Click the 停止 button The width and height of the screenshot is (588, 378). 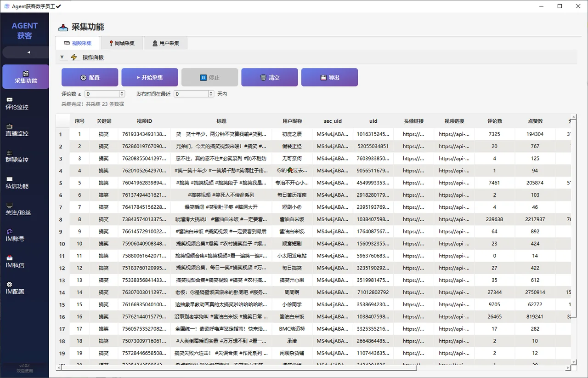[210, 77]
